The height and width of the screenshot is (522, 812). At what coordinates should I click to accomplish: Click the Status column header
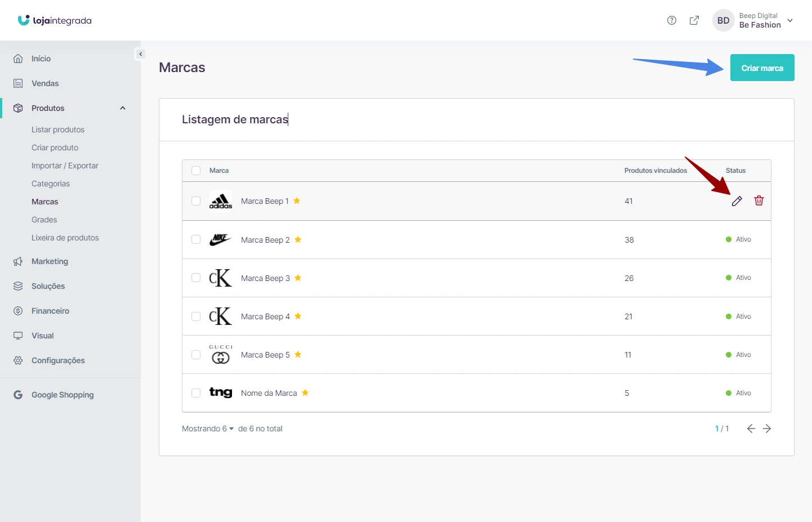click(735, 171)
